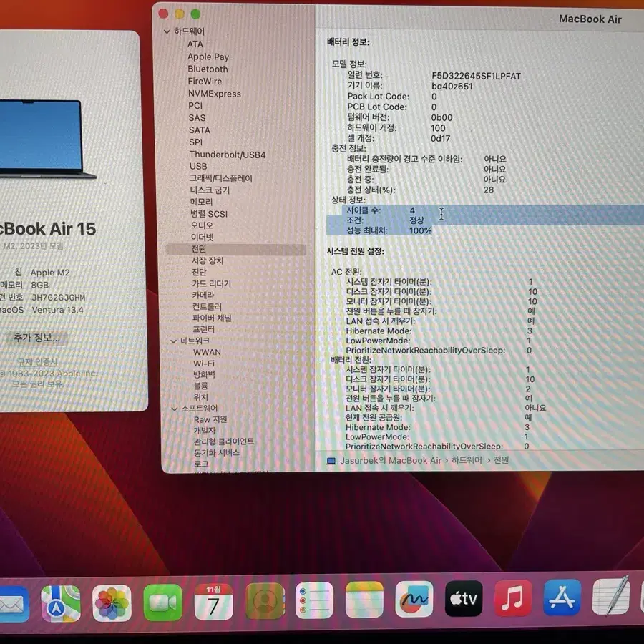Collapse the 소프트웨어 section in sidebar
644x644 pixels.
174,409
